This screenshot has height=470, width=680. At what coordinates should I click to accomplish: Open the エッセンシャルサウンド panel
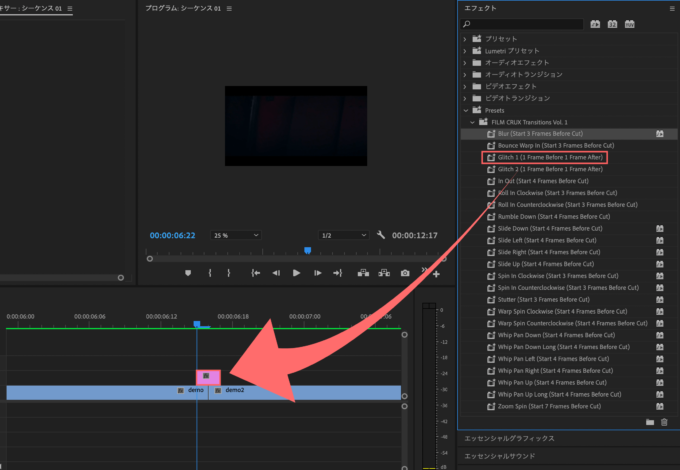click(x=500, y=456)
